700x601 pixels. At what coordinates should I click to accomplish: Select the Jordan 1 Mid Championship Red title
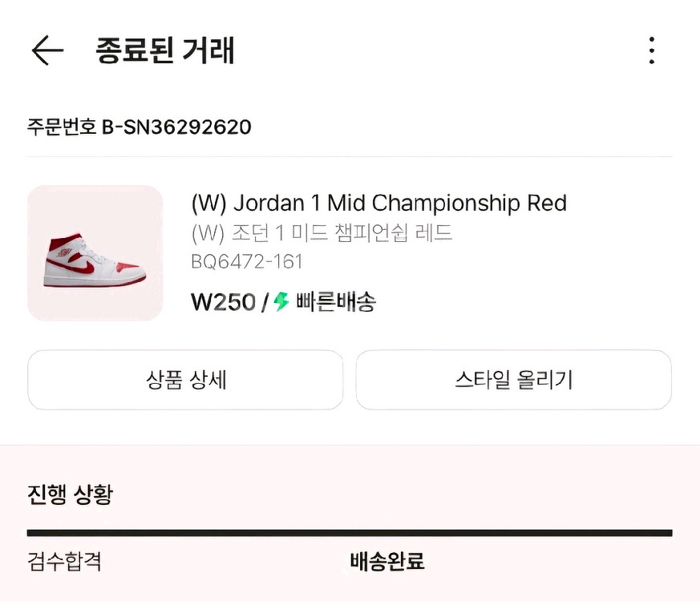click(378, 203)
